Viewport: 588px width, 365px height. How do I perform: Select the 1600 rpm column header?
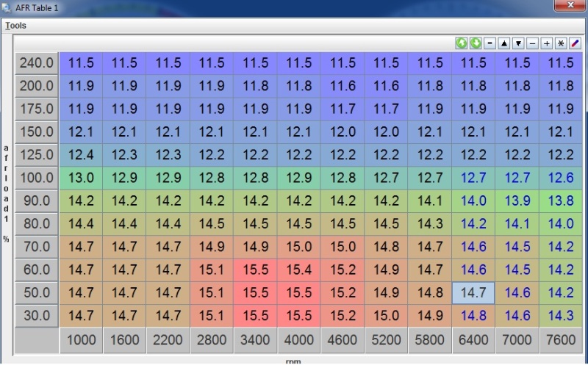click(x=124, y=340)
